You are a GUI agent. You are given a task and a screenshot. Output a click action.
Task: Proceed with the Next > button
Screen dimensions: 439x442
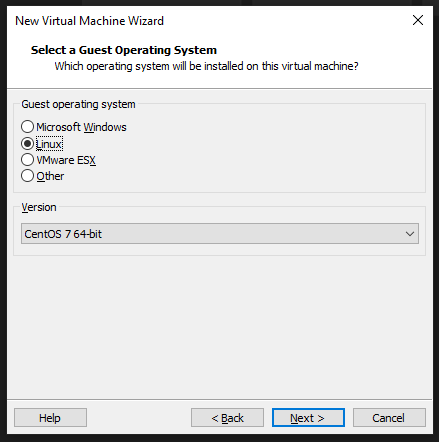308,418
